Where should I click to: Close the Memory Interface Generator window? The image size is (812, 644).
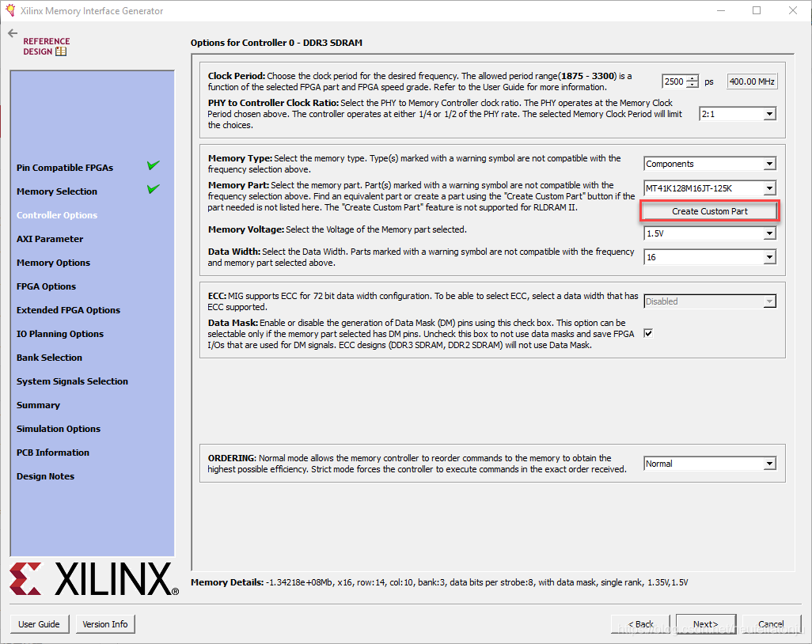point(793,10)
